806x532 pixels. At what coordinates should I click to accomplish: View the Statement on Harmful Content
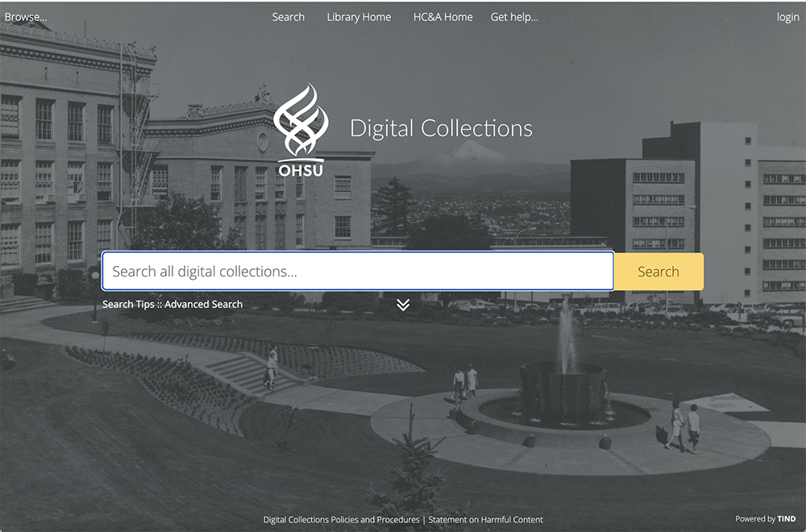click(485, 520)
